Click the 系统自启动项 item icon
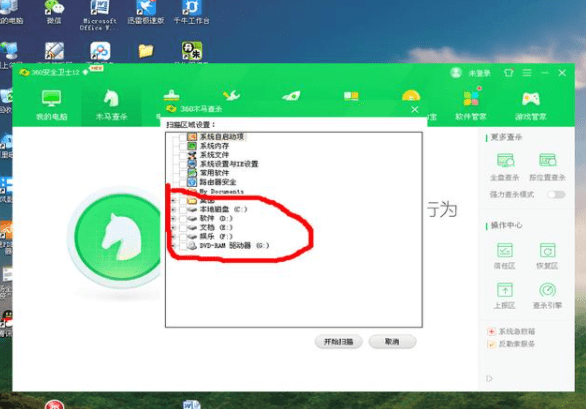Viewport: 586px width, 409px height. [192, 137]
